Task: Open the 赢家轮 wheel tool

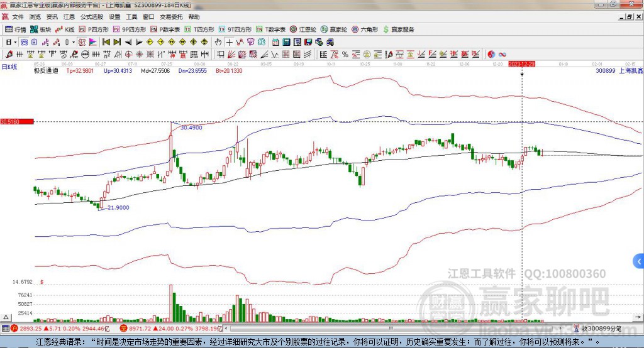Action: [334, 30]
